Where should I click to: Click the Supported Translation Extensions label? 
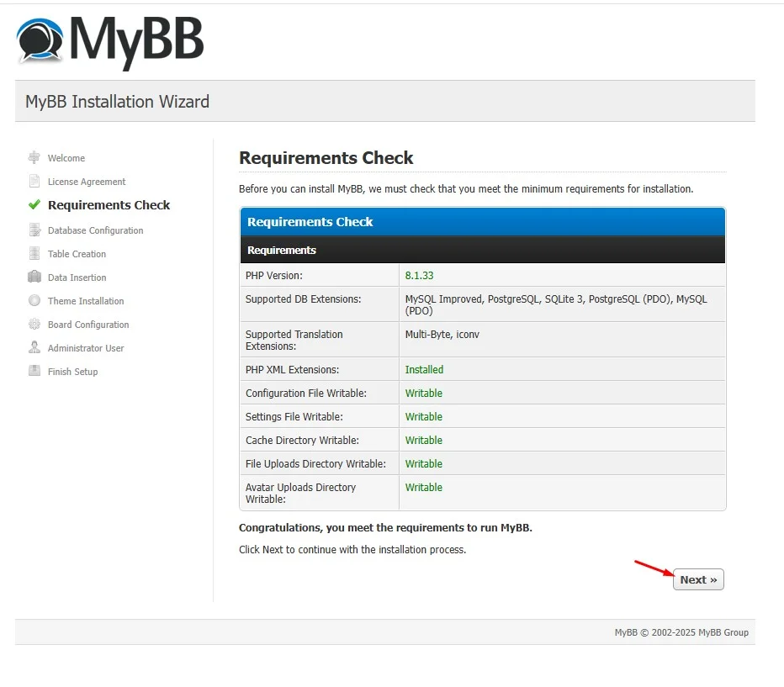(x=294, y=340)
